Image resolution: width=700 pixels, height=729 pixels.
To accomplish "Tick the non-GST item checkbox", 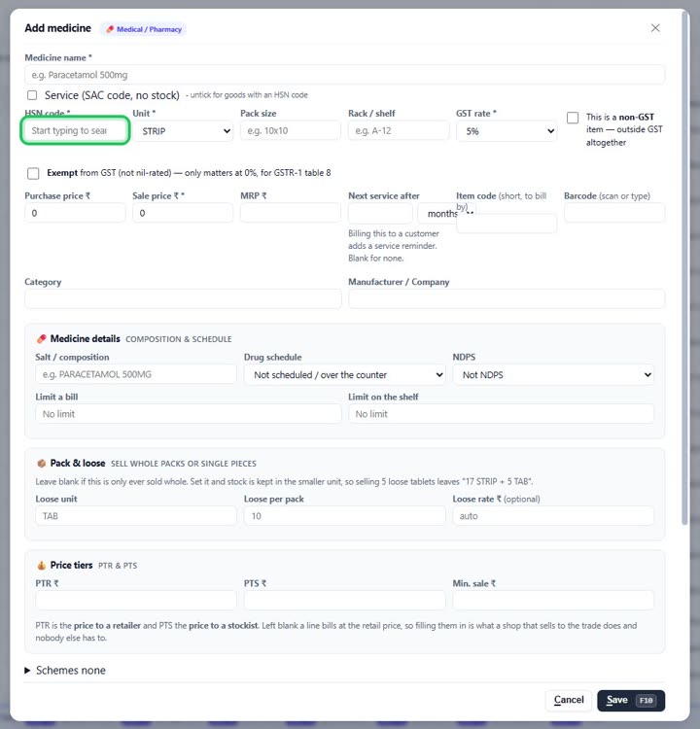I will 573,118.
